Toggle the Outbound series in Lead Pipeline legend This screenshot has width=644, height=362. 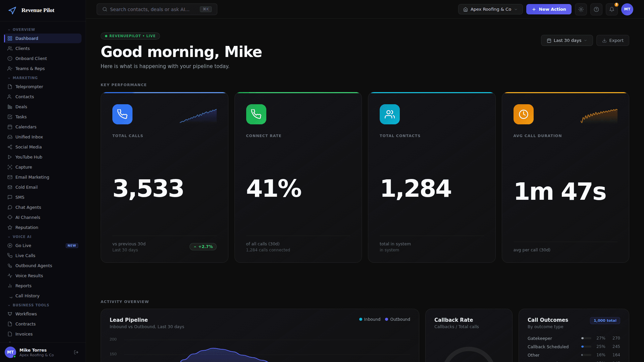coord(397,319)
